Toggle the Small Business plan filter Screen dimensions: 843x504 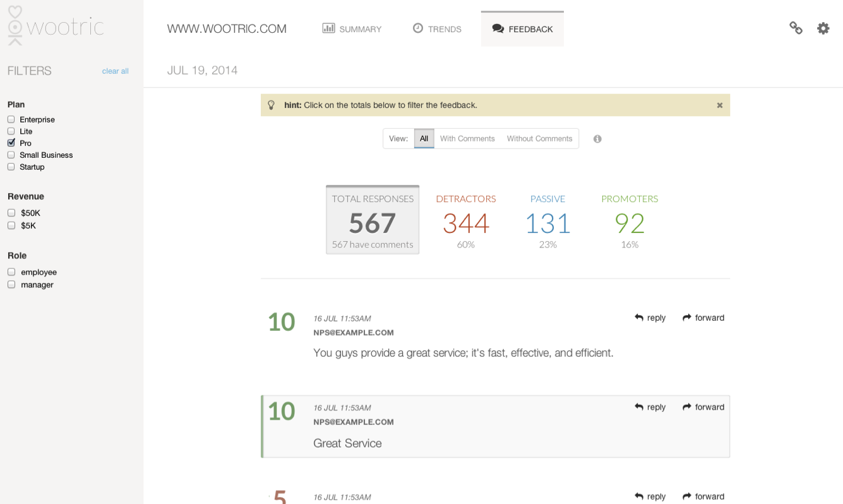(11, 155)
